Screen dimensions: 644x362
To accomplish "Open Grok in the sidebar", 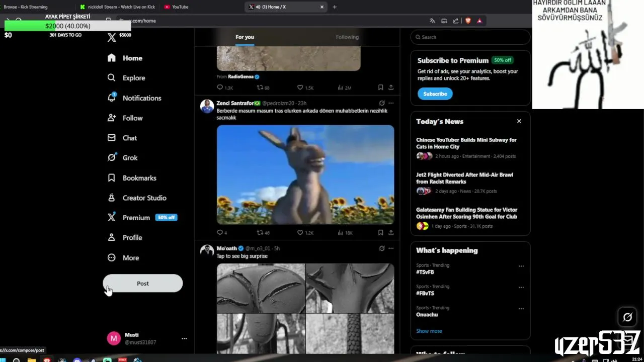I will (122, 158).
